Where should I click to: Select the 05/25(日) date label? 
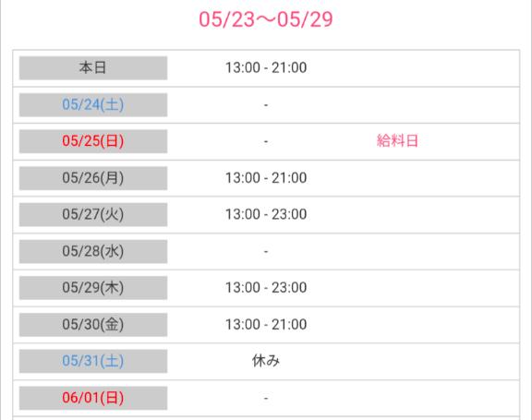pyautogui.click(x=93, y=141)
